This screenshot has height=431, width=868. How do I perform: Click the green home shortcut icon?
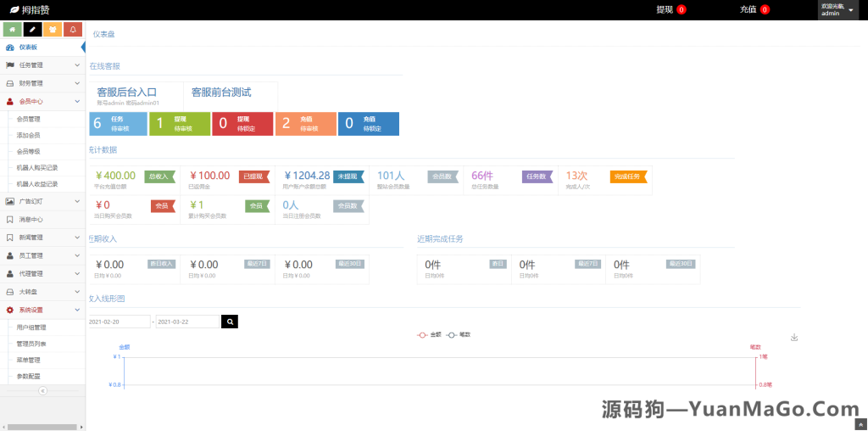tap(12, 30)
